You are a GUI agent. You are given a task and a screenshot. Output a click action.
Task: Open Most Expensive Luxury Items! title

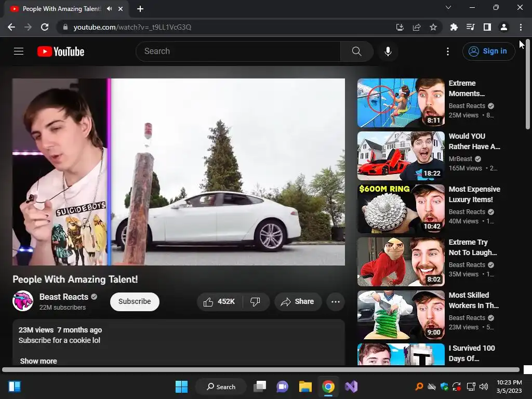pyautogui.click(x=474, y=194)
